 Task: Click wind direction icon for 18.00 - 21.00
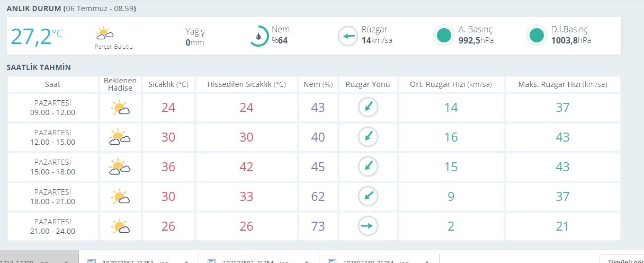point(368,197)
